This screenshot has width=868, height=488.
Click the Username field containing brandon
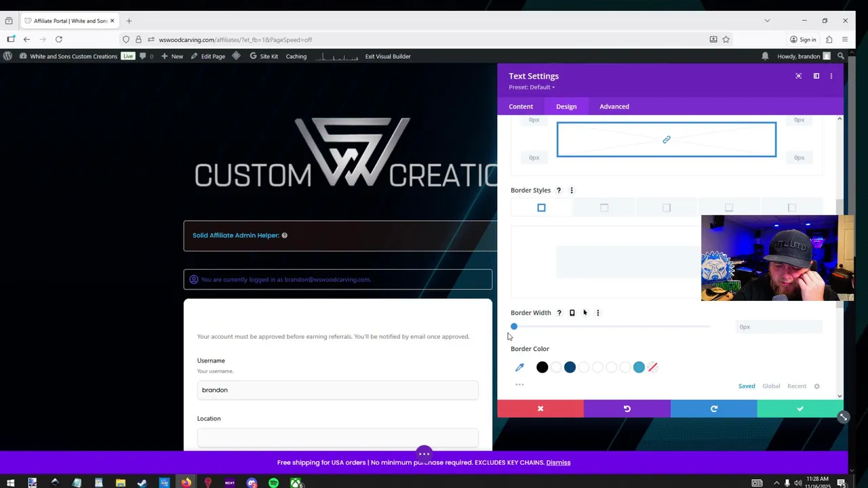(x=338, y=390)
